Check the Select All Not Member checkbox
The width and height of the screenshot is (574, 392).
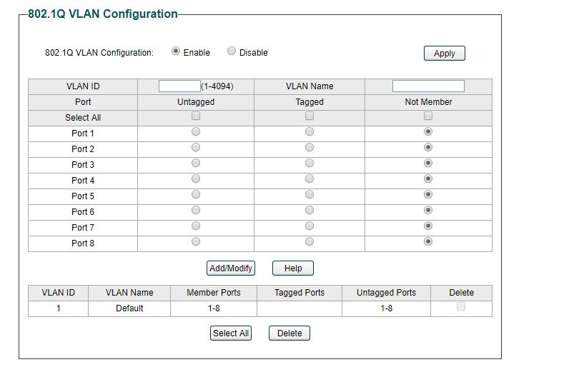click(428, 116)
